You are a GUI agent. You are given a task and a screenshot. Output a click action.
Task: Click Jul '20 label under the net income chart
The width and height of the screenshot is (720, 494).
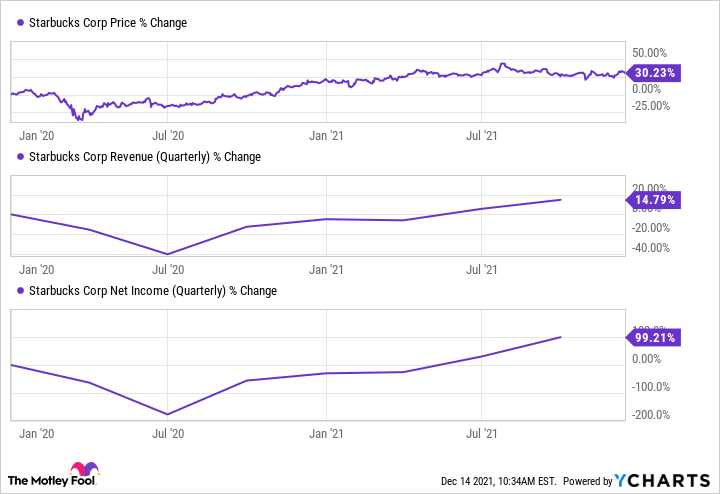pyautogui.click(x=168, y=433)
